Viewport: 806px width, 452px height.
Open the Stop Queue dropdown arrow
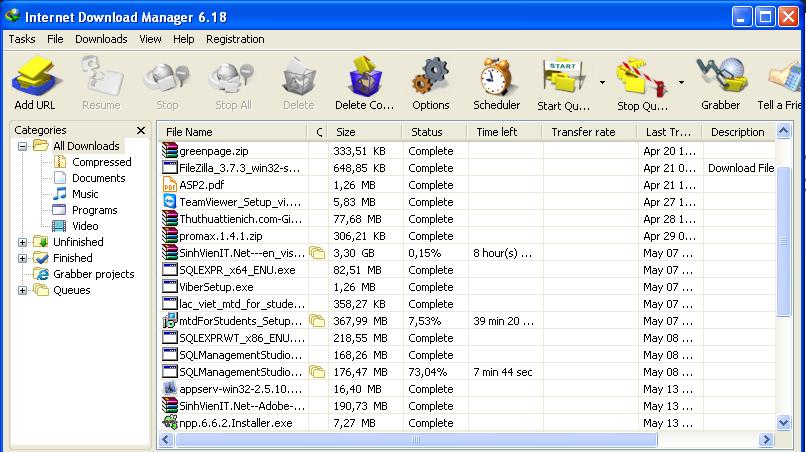[681, 82]
